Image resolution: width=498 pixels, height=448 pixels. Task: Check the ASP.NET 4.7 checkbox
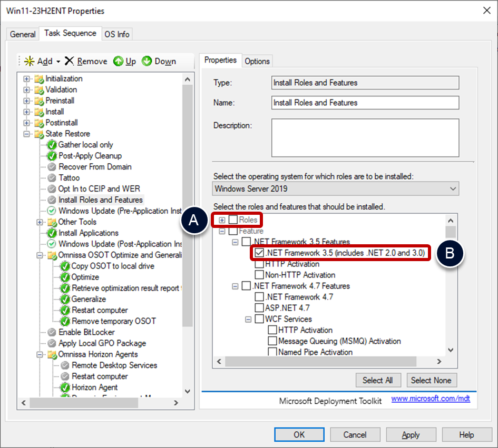[259, 308]
